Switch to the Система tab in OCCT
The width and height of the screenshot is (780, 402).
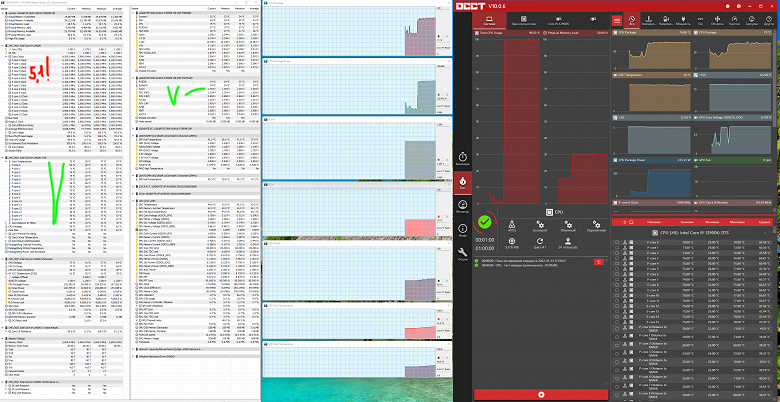pyautogui.click(x=489, y=20)
